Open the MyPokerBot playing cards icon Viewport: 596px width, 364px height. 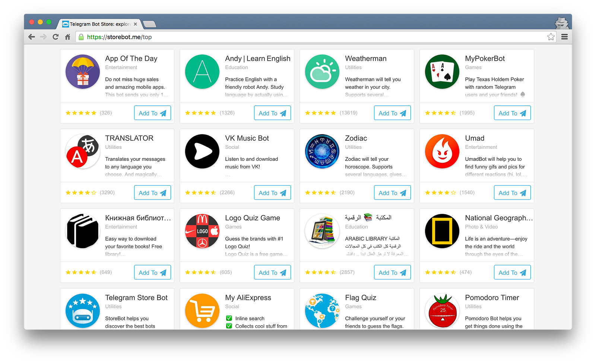tap(442, 72)
